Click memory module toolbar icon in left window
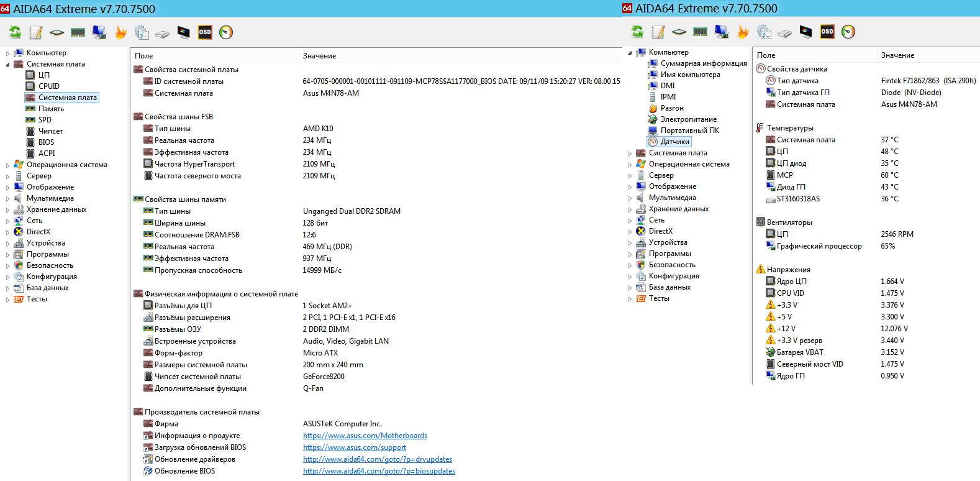980x481 pixels. (x=78, y=32)
